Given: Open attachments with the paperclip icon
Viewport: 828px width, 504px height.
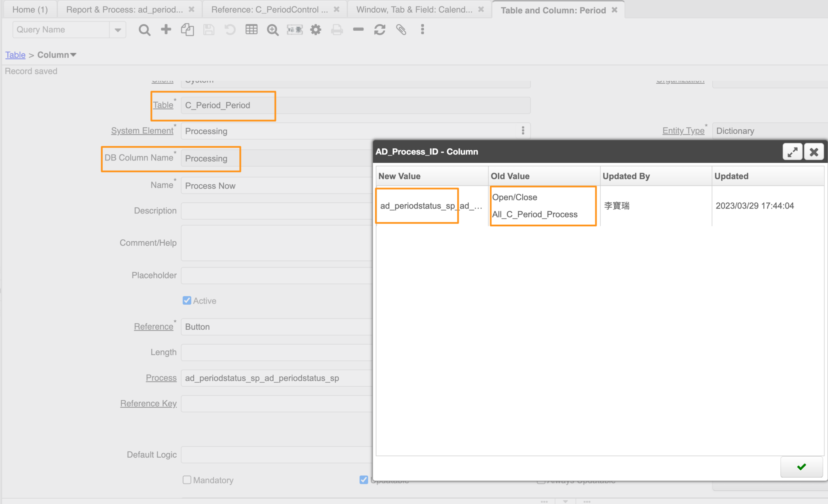Looking at the screenshot, I should (401, 30).
